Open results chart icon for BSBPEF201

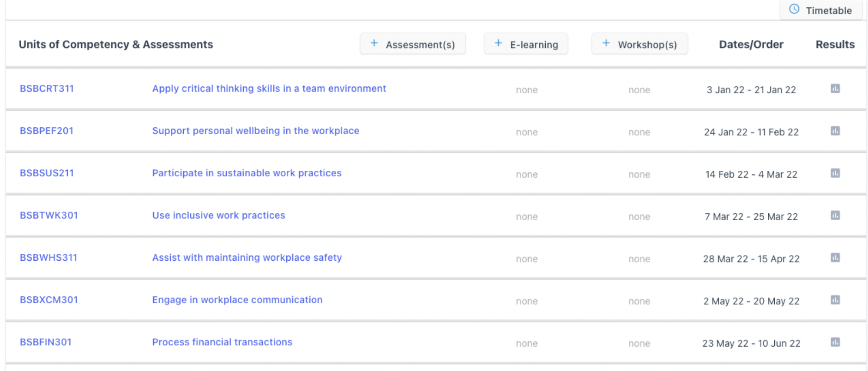point(835,131)
